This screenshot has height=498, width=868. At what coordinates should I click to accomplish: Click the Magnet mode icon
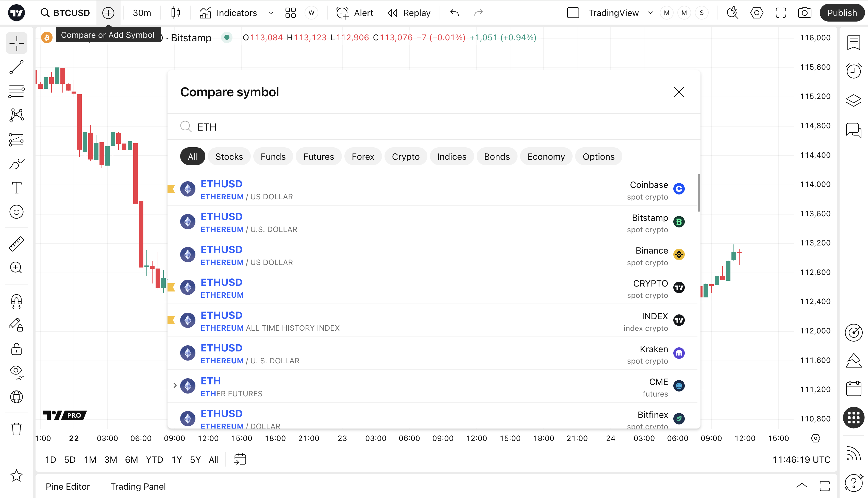[16, 301]
